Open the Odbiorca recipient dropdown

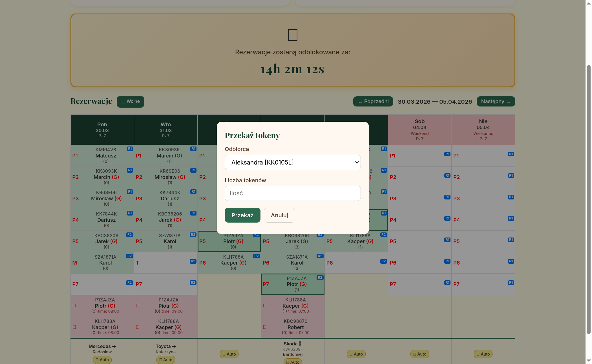[x=292, y=162]
